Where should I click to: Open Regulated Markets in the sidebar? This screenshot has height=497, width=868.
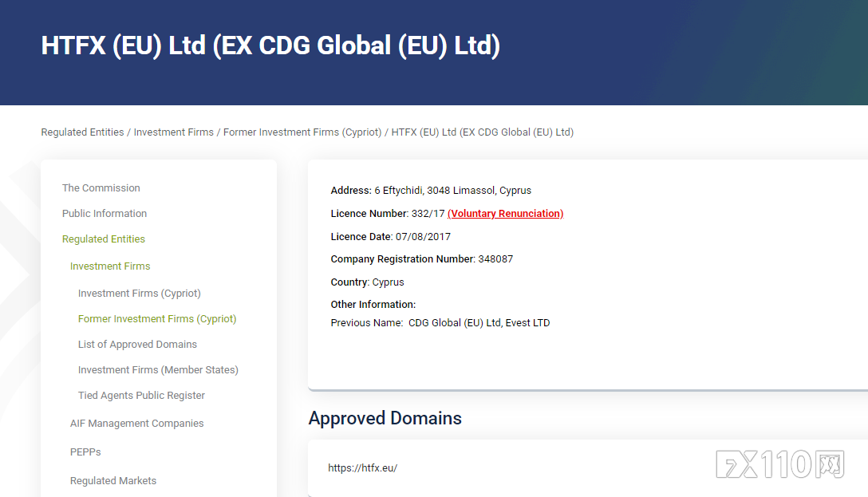click(x=113, y=481)
